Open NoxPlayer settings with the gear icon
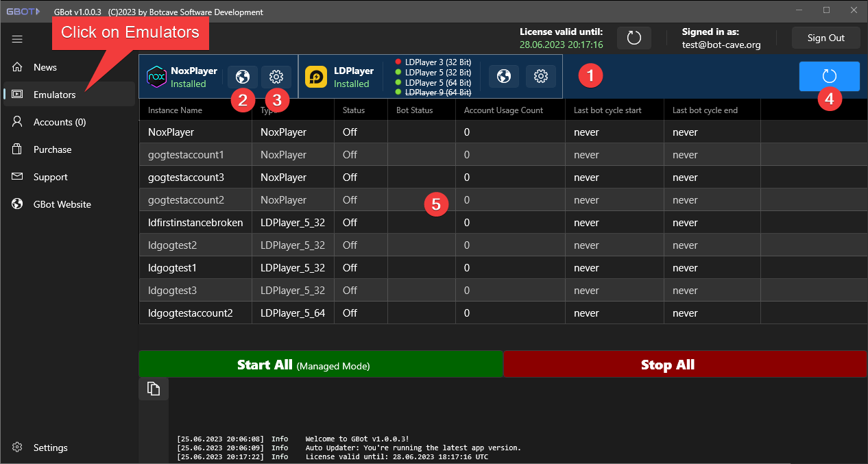868x464 pixels. (x=276, y=76)
